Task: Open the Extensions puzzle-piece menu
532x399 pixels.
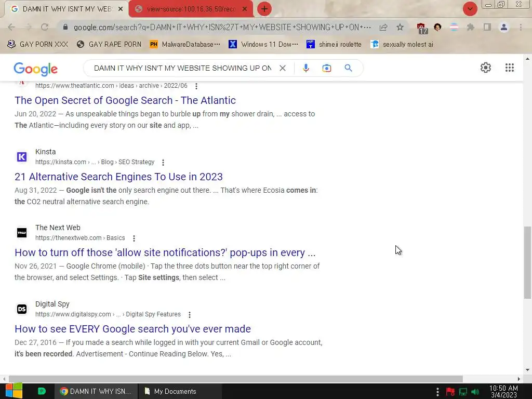Action: click(470, 27)
